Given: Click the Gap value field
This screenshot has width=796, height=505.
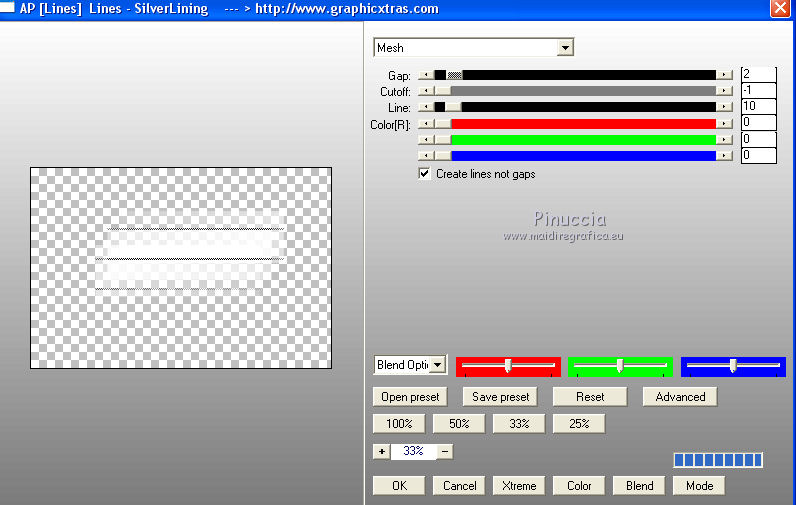Looking at the screenshot, I should 758,74.
